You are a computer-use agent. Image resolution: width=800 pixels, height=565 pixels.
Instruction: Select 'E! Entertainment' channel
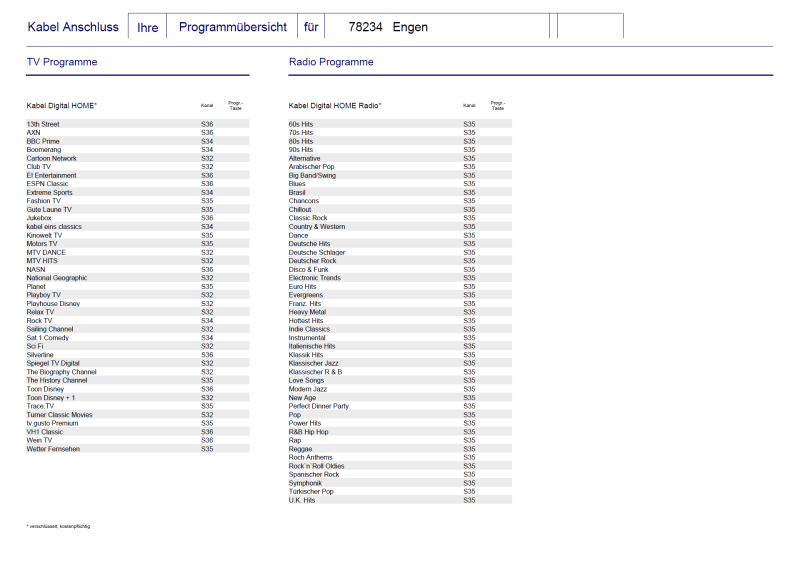pos(138,176)
